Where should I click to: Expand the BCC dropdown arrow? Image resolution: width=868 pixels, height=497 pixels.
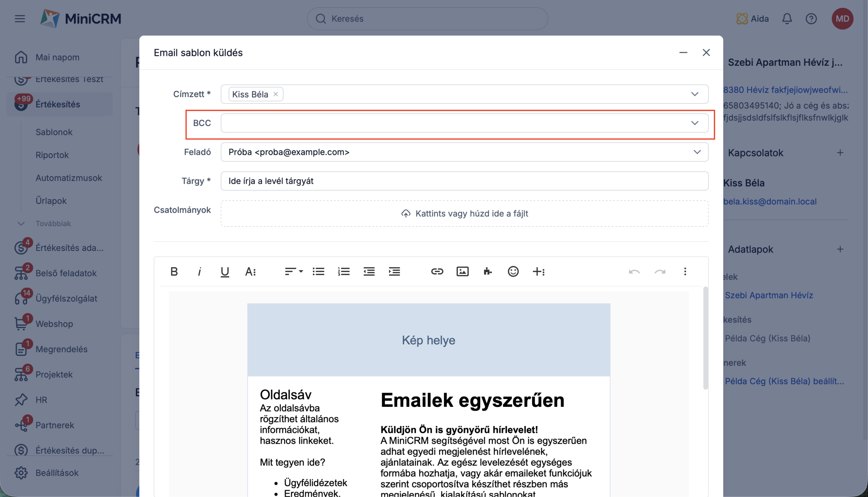coord(695,123)
